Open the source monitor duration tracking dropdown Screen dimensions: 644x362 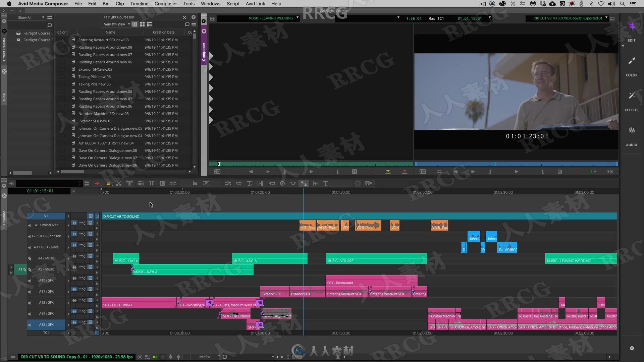pyautogui.click(x=398, y=18)
